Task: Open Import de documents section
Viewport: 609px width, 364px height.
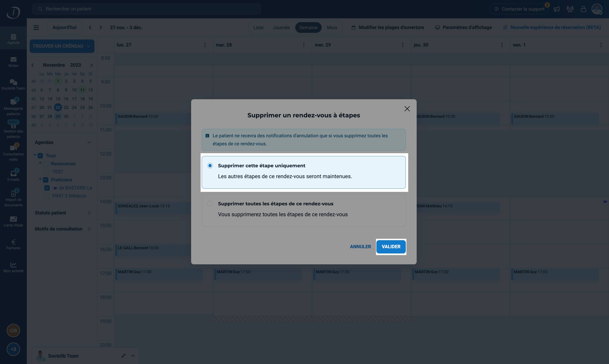Action: (13, 198)
